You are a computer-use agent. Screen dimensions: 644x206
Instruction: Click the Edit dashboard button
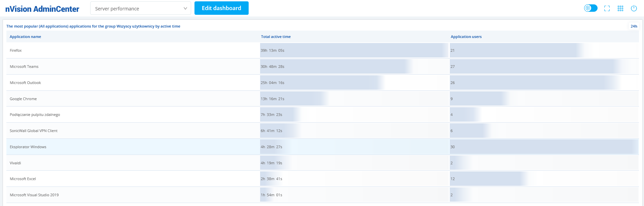(221, 8)
